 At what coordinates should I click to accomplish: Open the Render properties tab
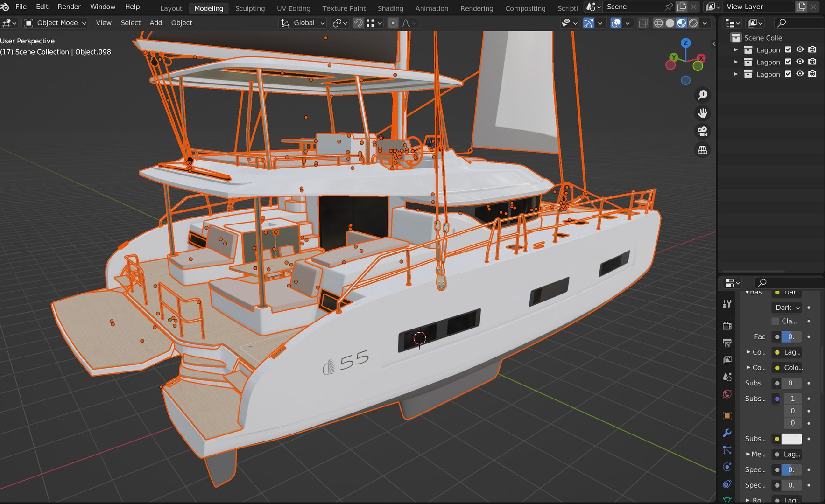click(727, 326)
